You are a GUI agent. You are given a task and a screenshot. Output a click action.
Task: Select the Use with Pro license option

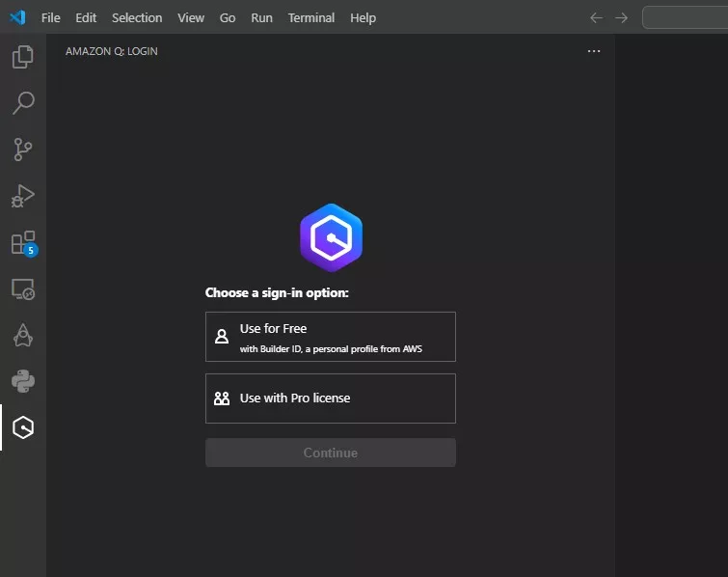click(330, 398)
